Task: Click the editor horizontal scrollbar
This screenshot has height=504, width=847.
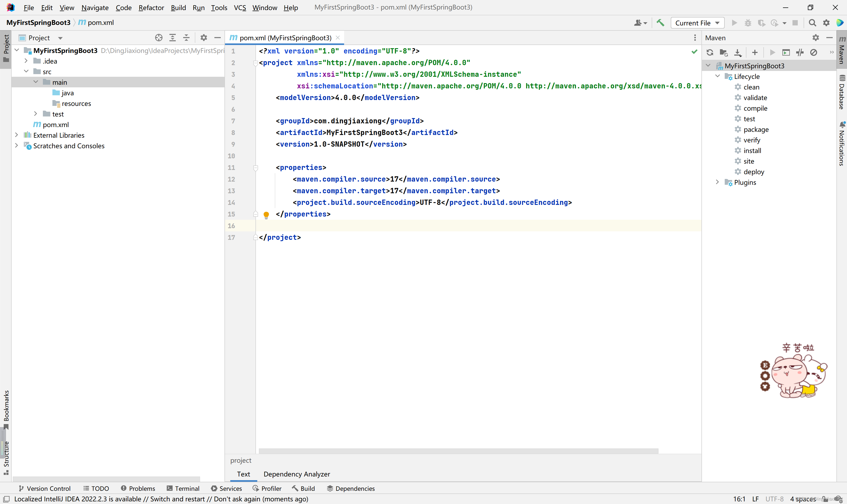Action: (458, 451)
